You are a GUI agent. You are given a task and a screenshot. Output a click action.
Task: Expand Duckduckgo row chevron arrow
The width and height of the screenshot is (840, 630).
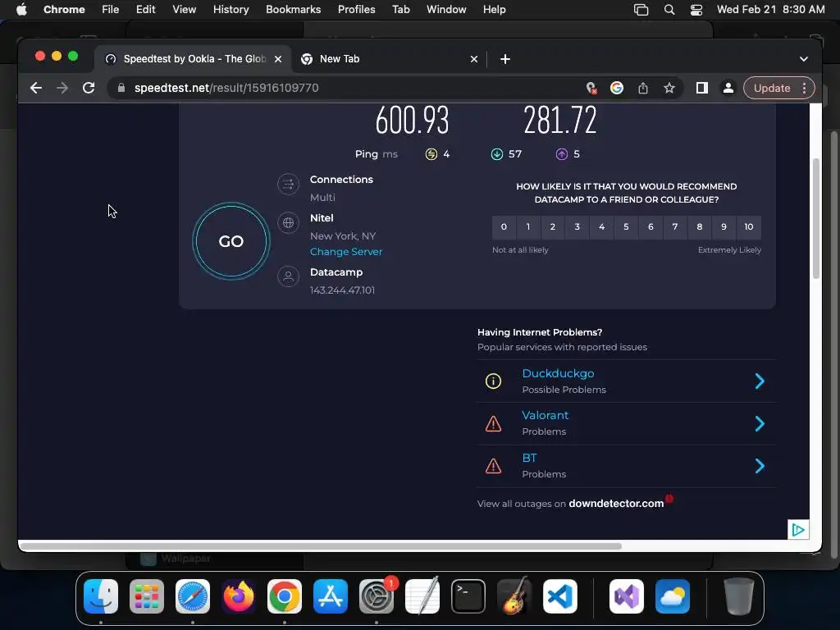760,381
